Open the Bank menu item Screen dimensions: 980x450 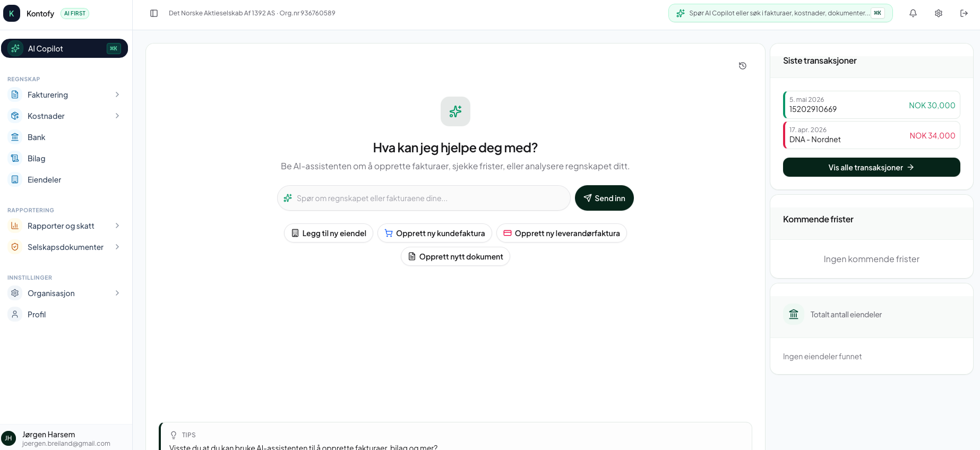64,137
